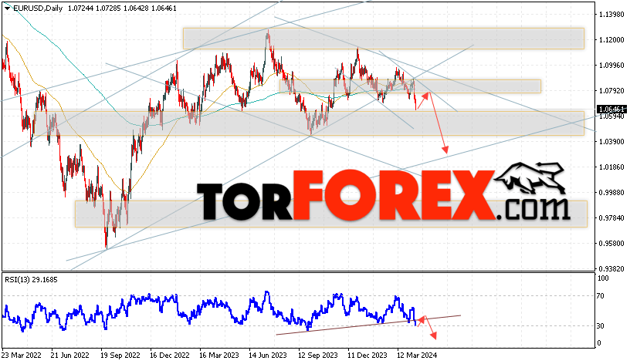Select price level 1.12000 on axis
This screenshot has width=630, height=364.
[x=611, y=40]
